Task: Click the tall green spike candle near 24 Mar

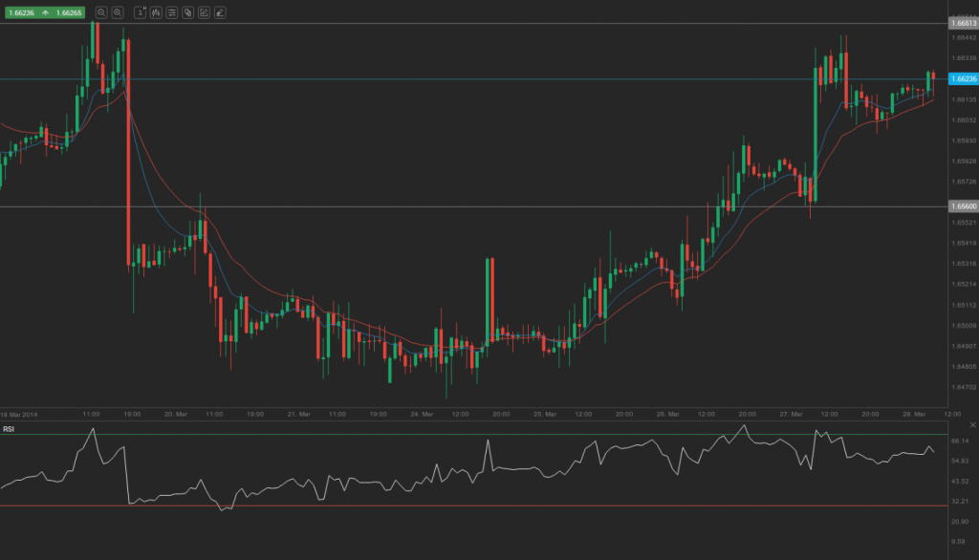Action: [x=489, y=296]
